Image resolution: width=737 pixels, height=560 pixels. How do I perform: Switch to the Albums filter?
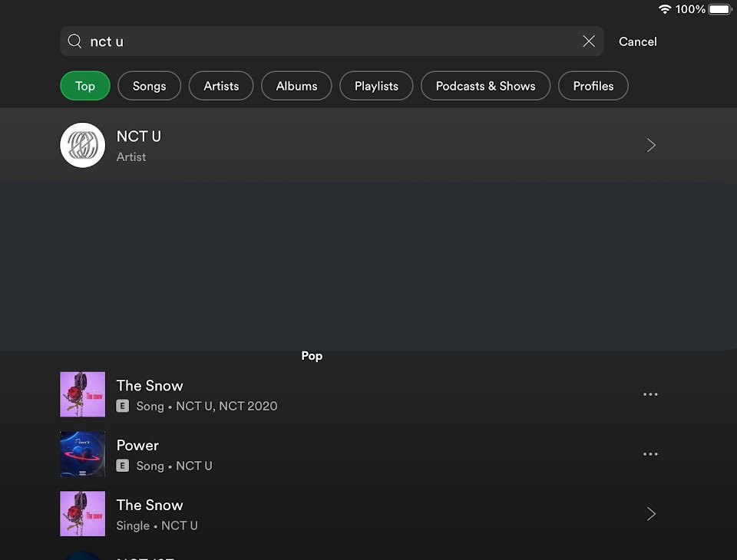[x=296, y=86]
